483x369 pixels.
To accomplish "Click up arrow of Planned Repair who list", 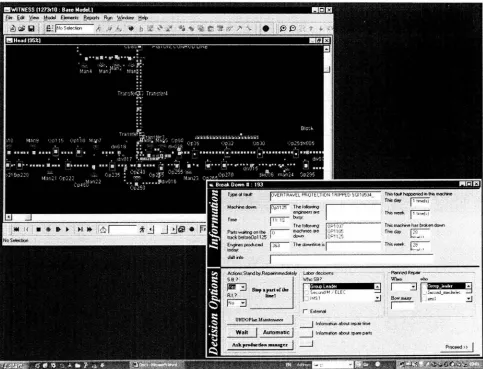I will pos(469,286).
